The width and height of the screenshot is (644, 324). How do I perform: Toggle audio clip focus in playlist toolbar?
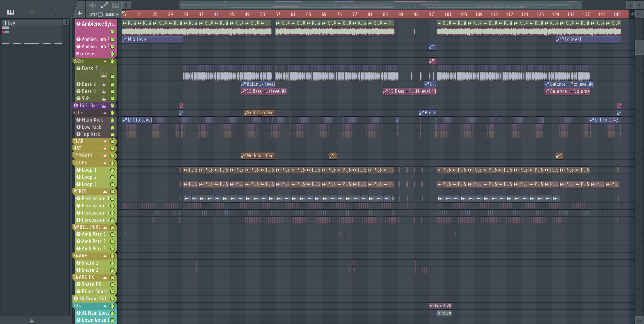tap(92, 5)
